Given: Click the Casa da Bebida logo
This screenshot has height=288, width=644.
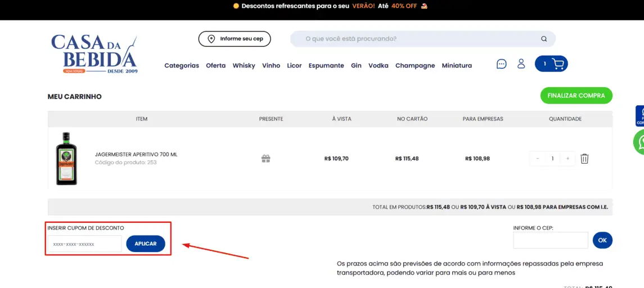Looking at the screenshot, I should 94,55.
